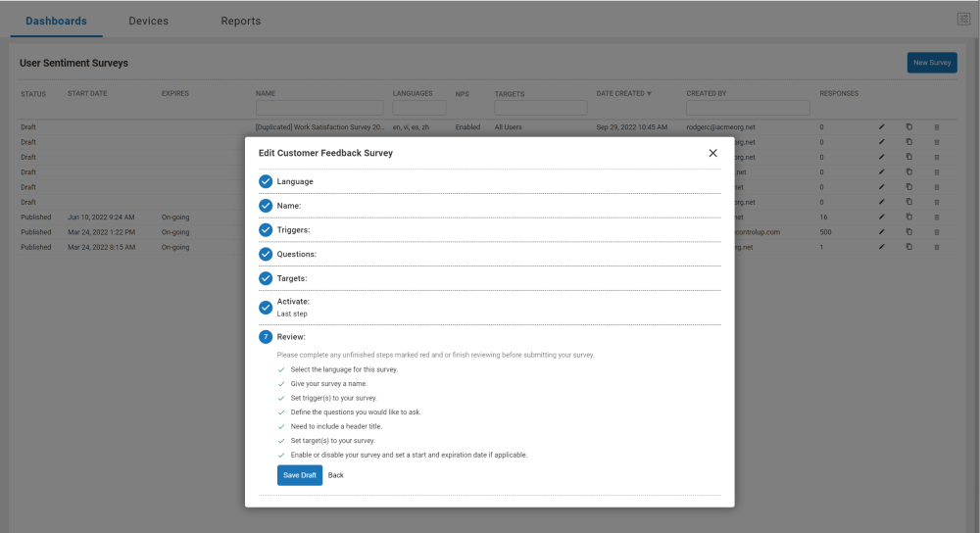Screen dimensions: 980x533
Task: Focus the Languages filter input field
Action: click(x=419, y=108)
